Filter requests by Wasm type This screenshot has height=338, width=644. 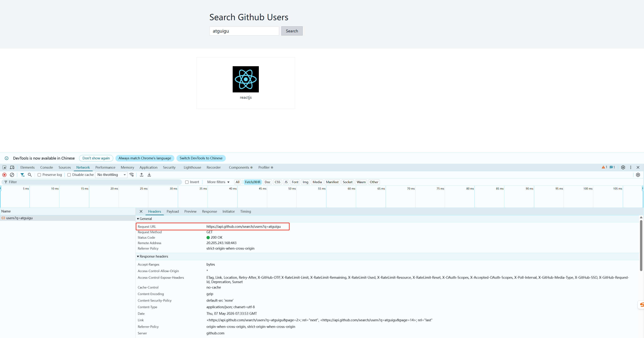[x=361, y=182]
